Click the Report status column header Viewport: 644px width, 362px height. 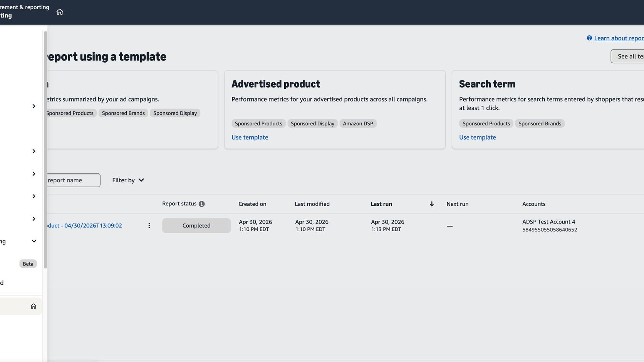click(x=179, y=204)
